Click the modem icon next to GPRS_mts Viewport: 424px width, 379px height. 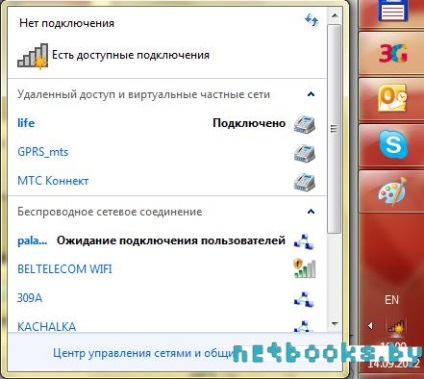[304, 153]
